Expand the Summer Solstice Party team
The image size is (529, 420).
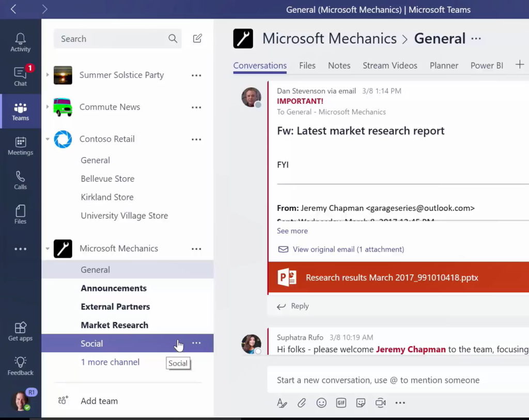coord(48,75)
